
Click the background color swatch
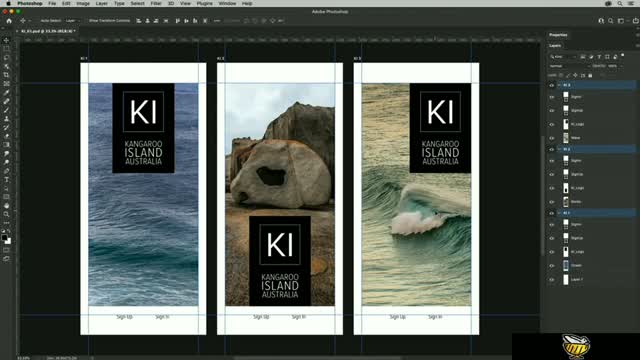8,241
